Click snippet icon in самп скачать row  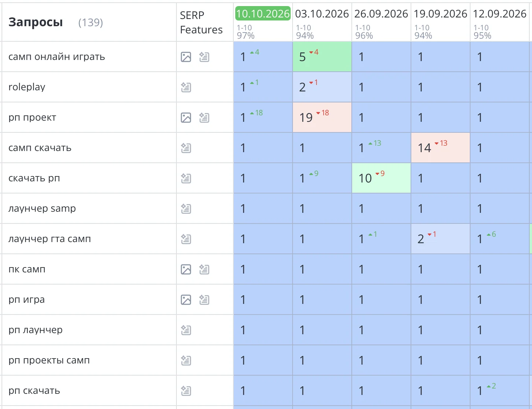tap(186, 148)
